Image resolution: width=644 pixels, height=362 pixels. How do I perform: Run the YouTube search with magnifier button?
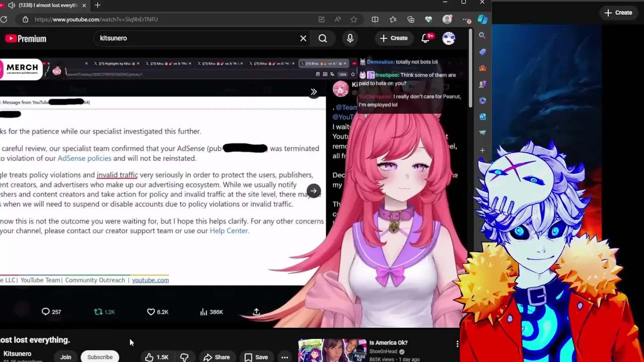[x=323, y=38]
